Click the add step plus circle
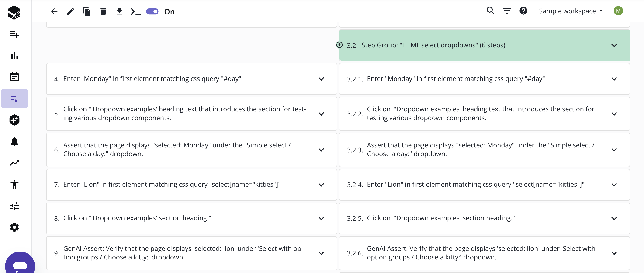This screenshot has width=644, height=273. [x=339, y=45]
